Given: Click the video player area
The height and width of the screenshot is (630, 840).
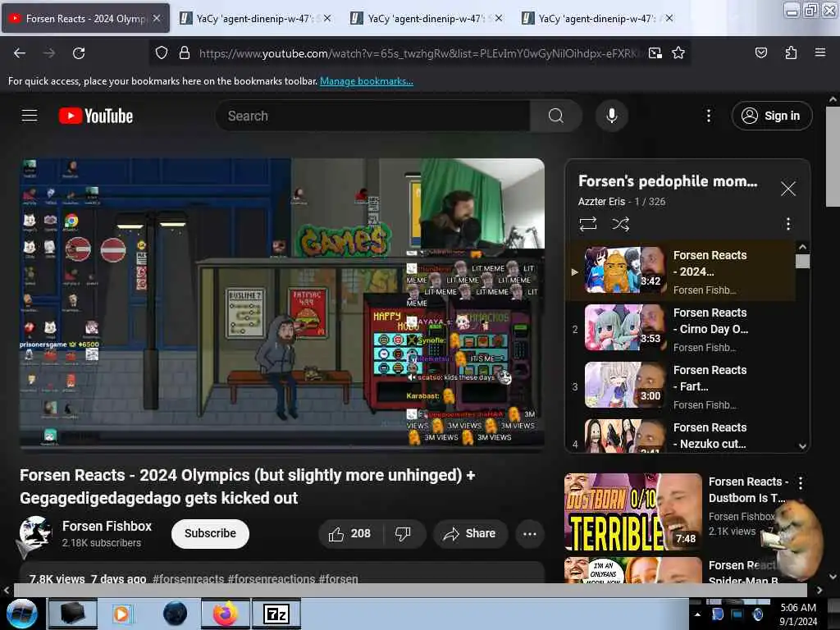Looking at the screenshot, I should click(x=282, y=304).
